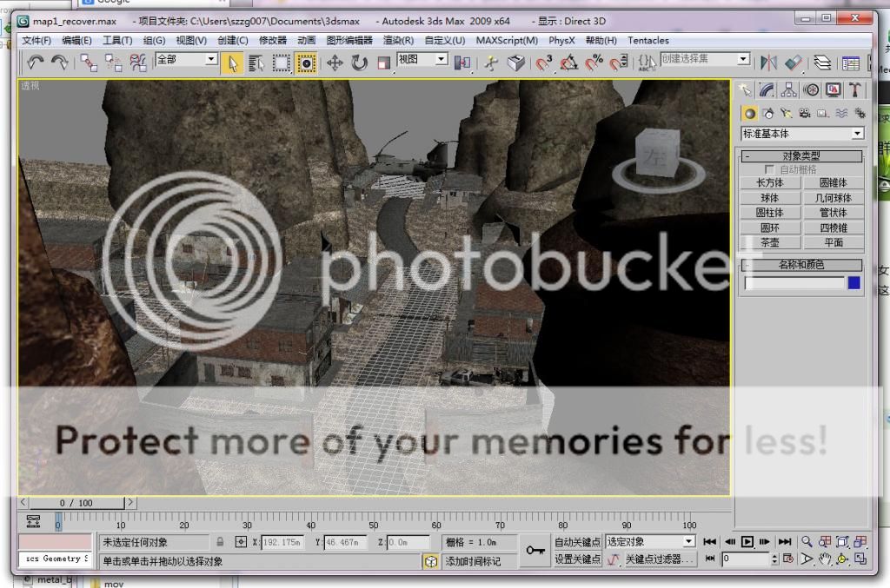Click the Select and Manipulate icon
Screen dimensions: 890x588
491,63
